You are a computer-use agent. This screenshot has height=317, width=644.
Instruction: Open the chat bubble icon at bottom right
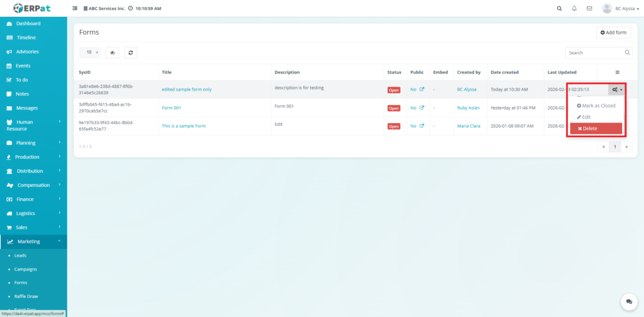point(627,302)
